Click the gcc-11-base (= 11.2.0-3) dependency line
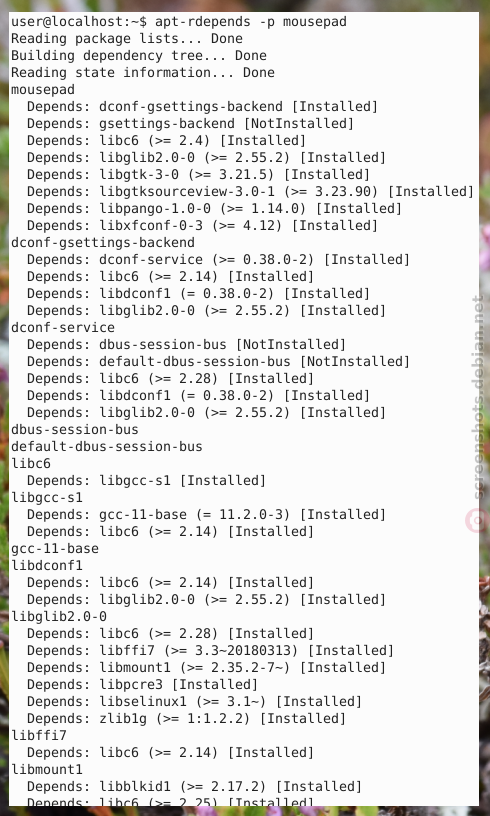The height and width of the screenshot is (816, 490). pos(207,514)
